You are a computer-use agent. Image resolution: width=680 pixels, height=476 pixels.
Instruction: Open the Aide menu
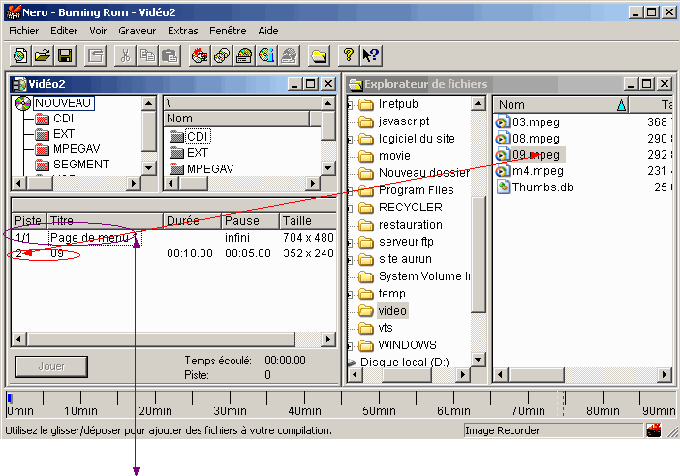(x=268, y=31)
